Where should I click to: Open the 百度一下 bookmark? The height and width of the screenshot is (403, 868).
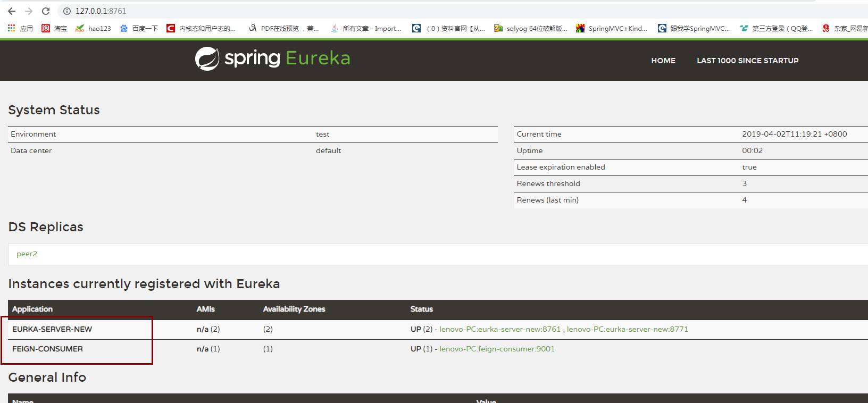click(x=139, y=28)
